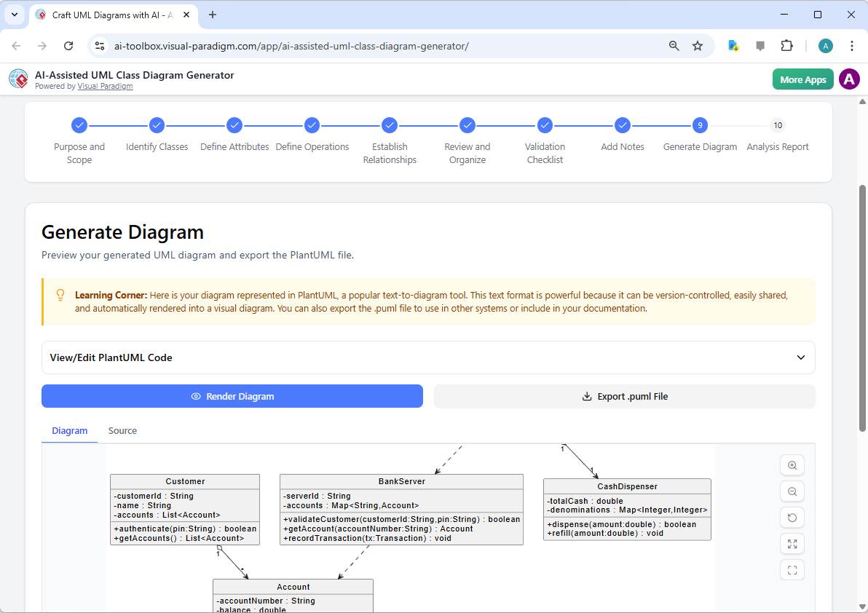Open the Chrome tab search dropdown
Screen dimensions: 868x613
14,15
